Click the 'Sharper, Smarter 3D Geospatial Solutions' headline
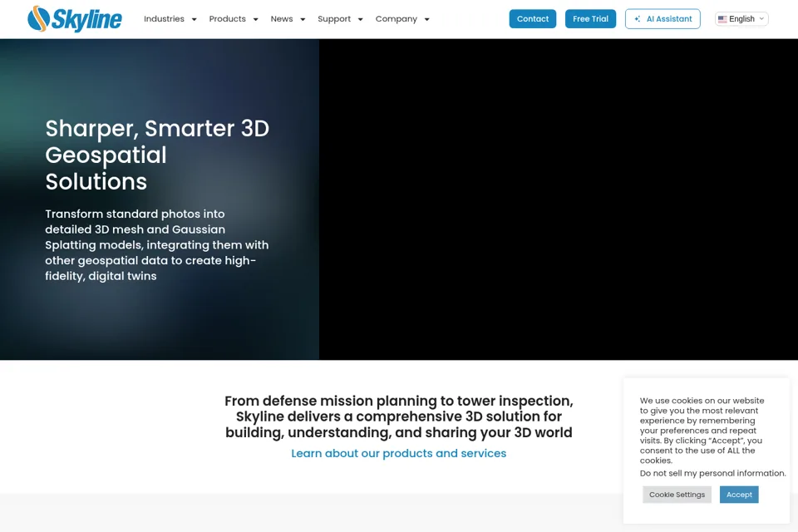Viewport: 798px width, 532px height. pos(157,155)
